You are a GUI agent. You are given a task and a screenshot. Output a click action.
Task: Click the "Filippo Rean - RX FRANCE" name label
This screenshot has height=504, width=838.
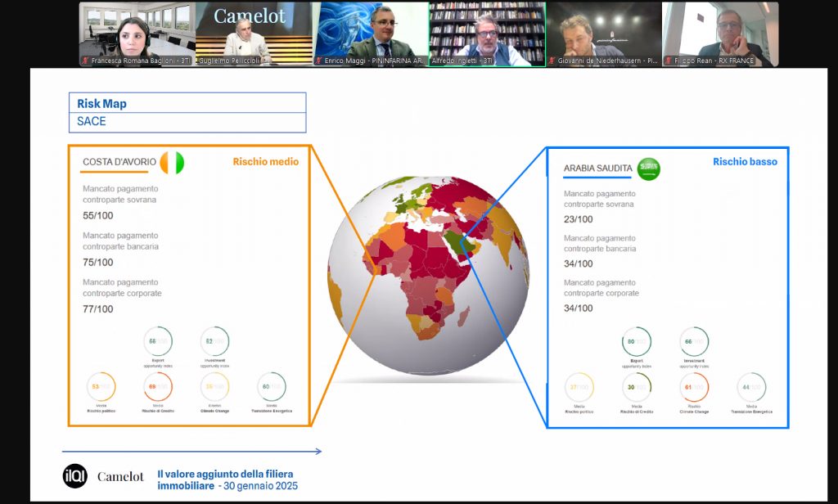pos(714,61)
